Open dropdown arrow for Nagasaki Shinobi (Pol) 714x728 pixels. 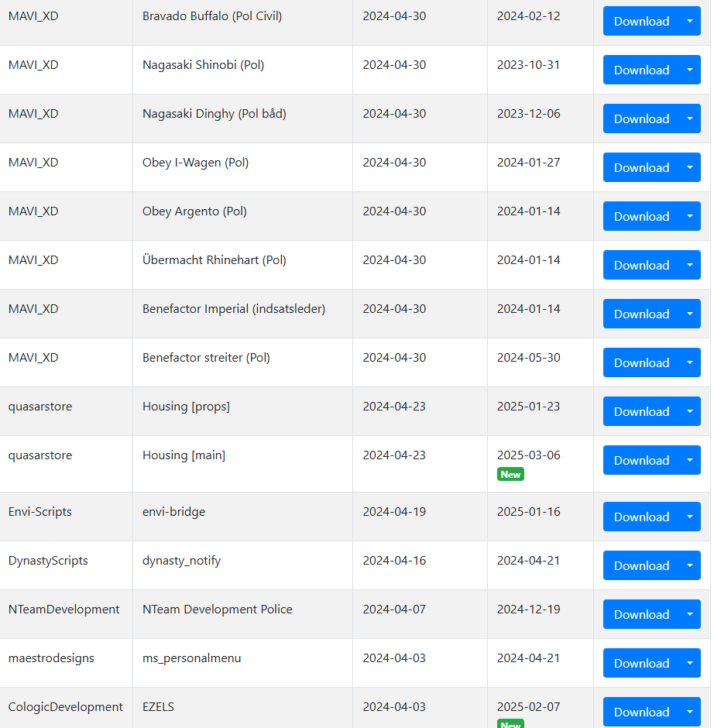pyautogui.click(x=690, y=70)
